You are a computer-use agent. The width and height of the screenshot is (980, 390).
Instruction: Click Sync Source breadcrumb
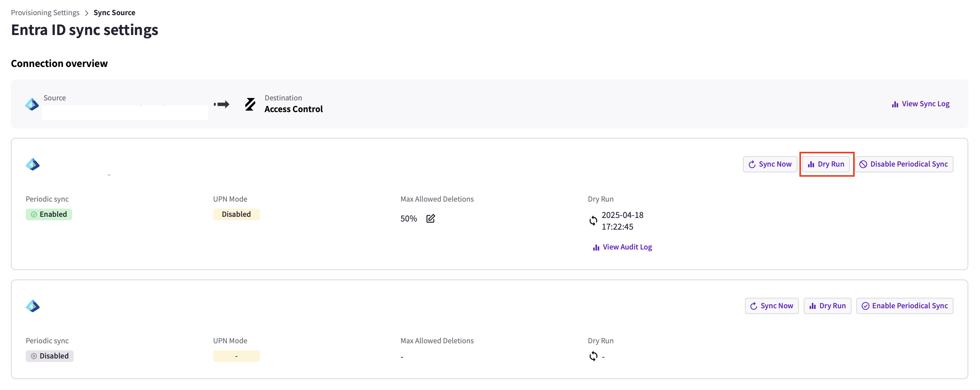click(x=114, y=12)
